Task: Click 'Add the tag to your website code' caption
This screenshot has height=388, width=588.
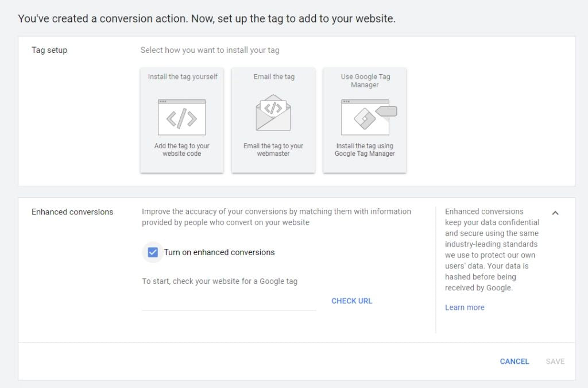Action: click(181, 150)
